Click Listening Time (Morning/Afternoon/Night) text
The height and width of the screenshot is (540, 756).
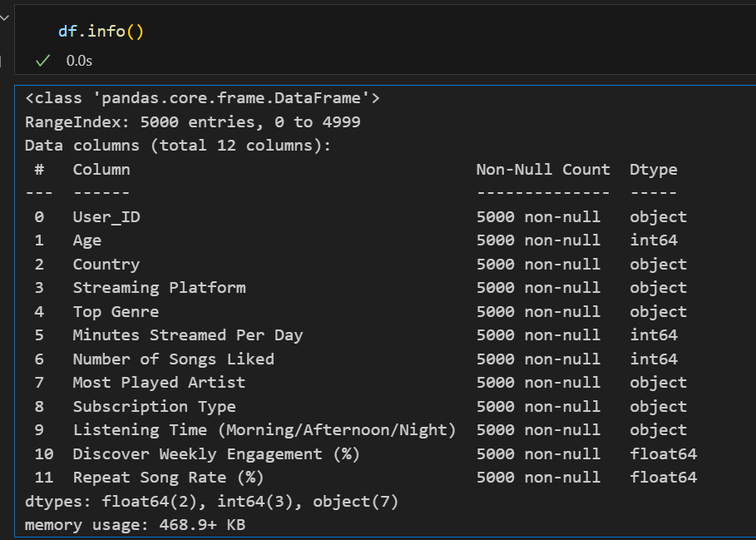pyautogui.click(x=264, y=430)
